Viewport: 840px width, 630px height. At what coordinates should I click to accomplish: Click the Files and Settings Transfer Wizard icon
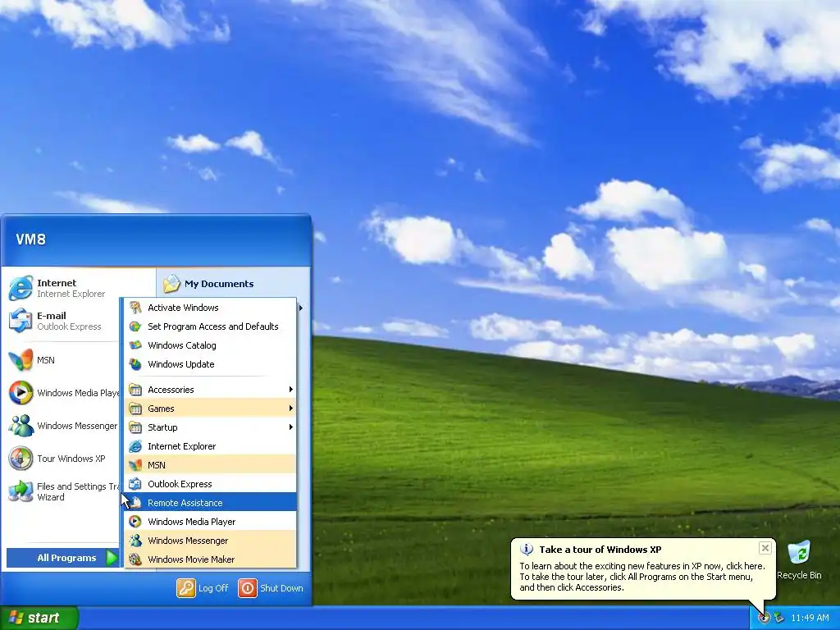tap(21, 491)
